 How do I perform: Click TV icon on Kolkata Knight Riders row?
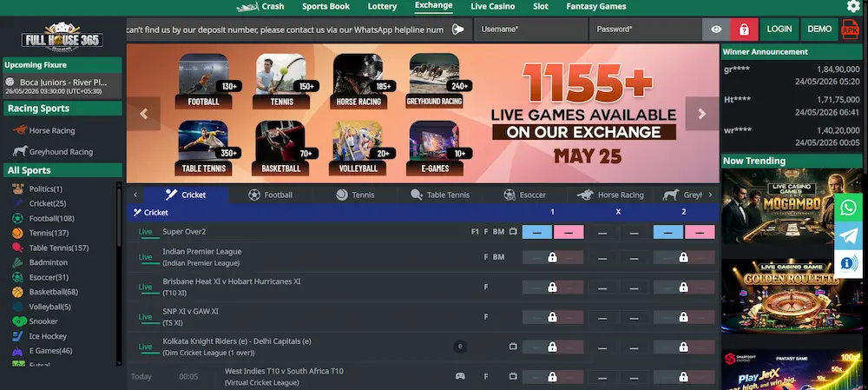click(513, 347)
